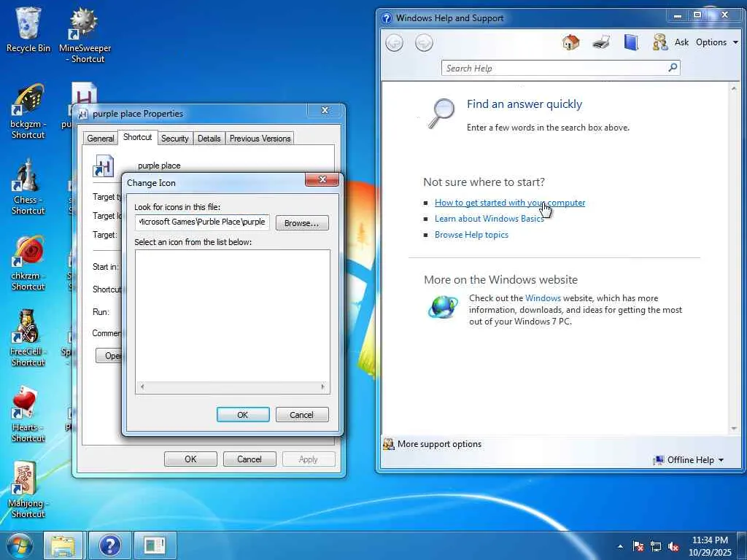Switch to the Shortcut tab
This screenshot has width=747, height=560.
click(x=138, y=137)
